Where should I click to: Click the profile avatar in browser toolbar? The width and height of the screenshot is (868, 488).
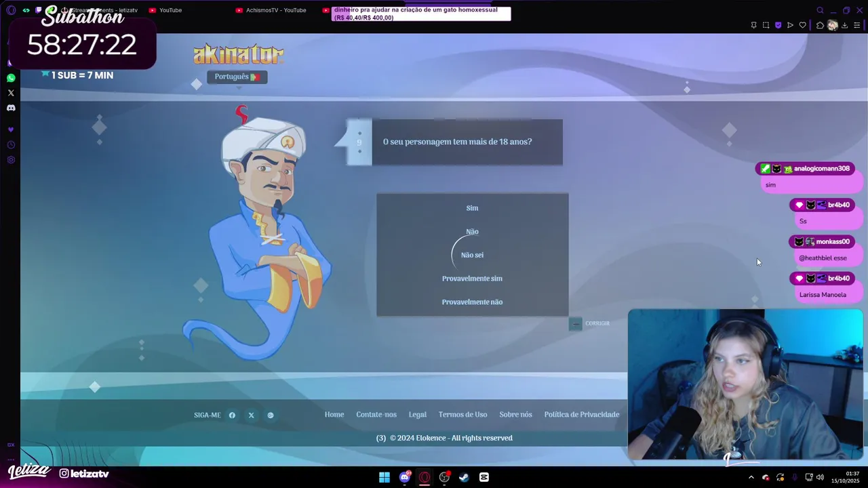click(x=832, y=25)
